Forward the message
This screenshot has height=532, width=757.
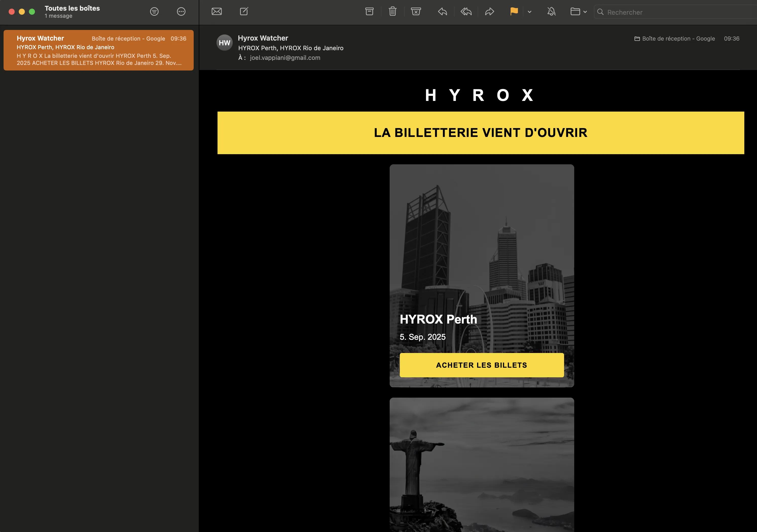tap(490, 12)
